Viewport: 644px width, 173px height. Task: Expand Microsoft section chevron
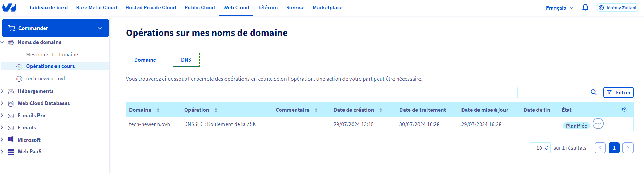point(2,140)
